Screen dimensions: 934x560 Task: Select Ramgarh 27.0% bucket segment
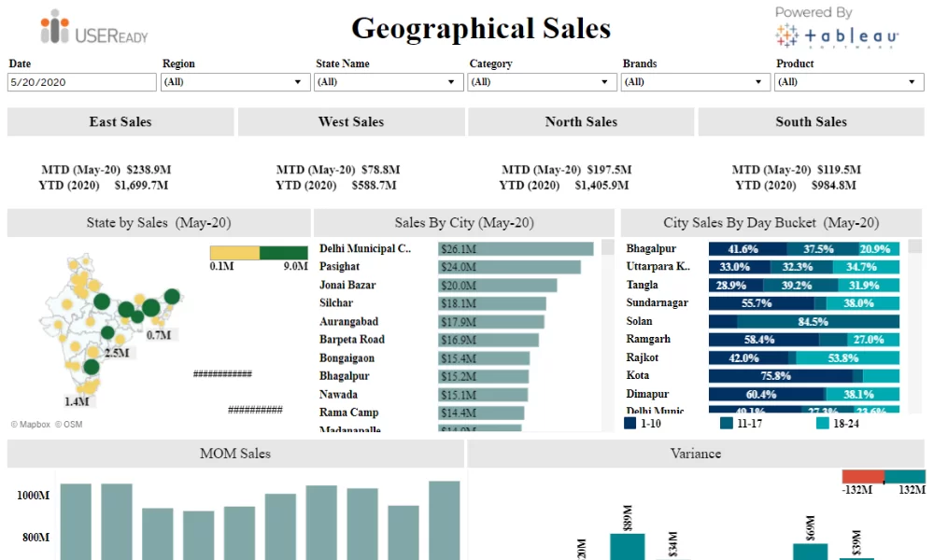click(872, 340)
